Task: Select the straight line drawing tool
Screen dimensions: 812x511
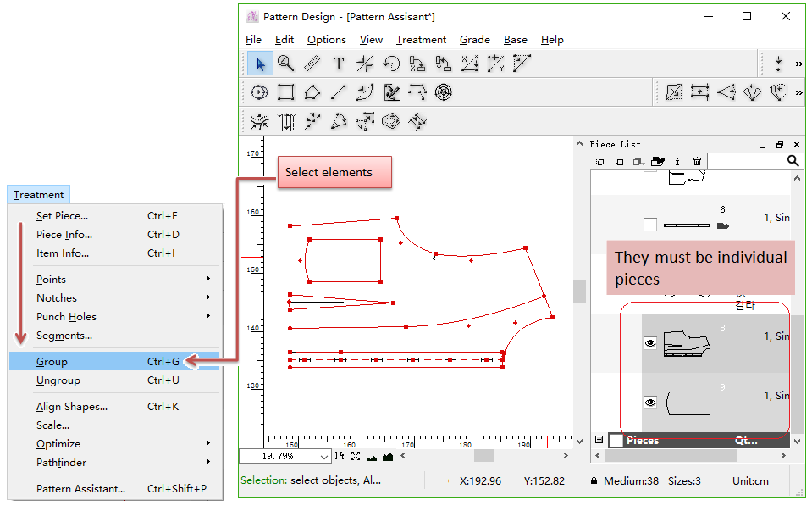Action: coord(339,92)
